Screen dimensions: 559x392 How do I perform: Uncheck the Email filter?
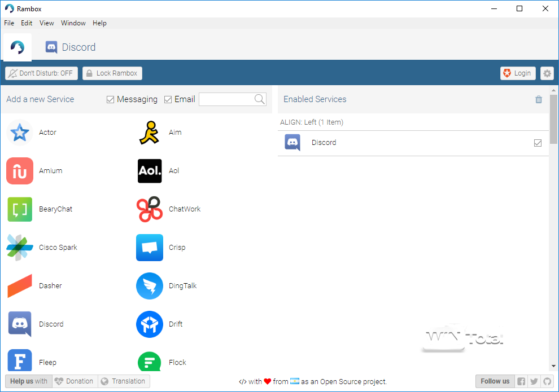(168, 100)
